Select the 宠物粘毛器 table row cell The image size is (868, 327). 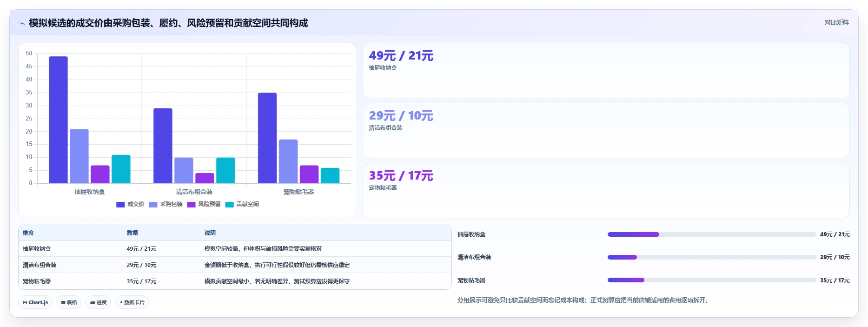point(37,281)
